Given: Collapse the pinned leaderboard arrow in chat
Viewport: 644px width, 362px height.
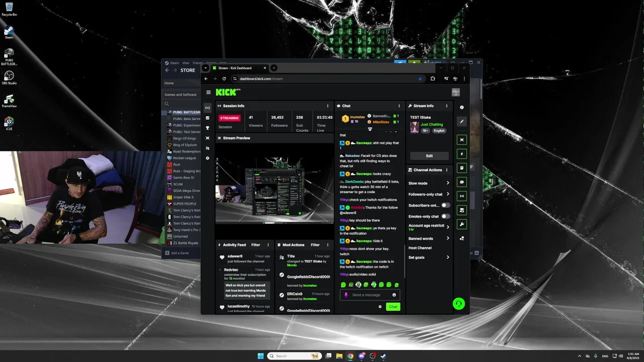Looking at the screenshot, I should (370, 129).
